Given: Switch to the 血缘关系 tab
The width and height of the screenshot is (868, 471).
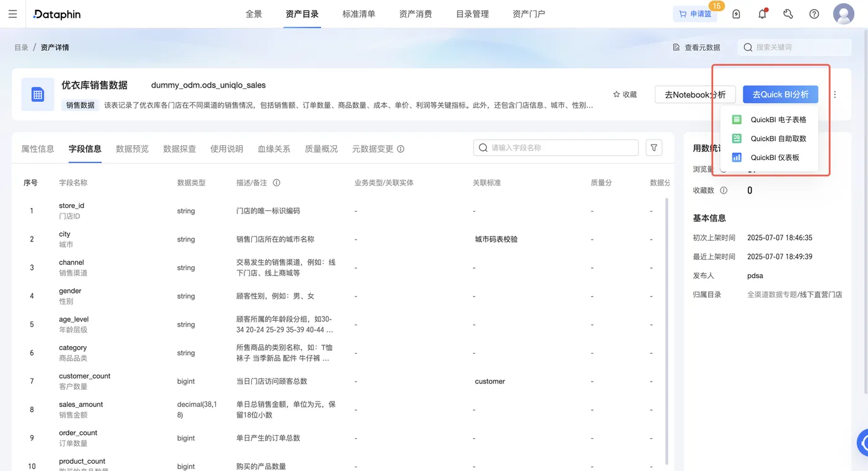Looking at the screenshot, I should click(274, 149).
